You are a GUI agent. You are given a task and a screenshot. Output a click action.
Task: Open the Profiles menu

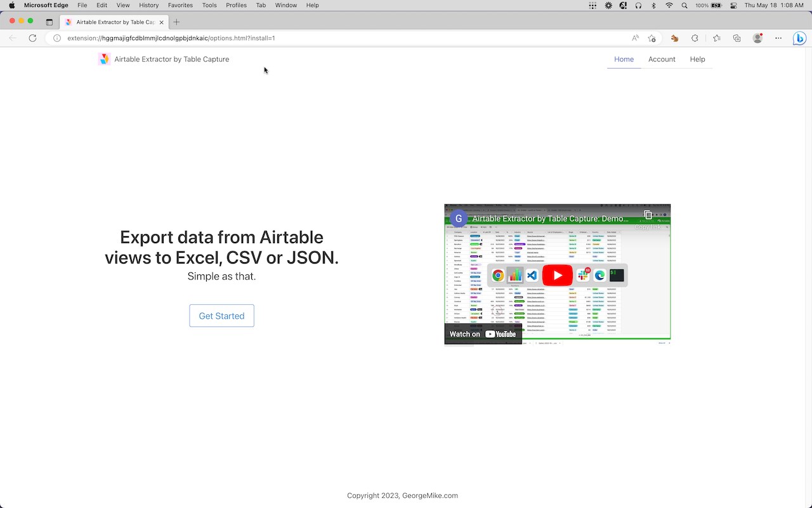pyautogui.click(x=237, y=5)
